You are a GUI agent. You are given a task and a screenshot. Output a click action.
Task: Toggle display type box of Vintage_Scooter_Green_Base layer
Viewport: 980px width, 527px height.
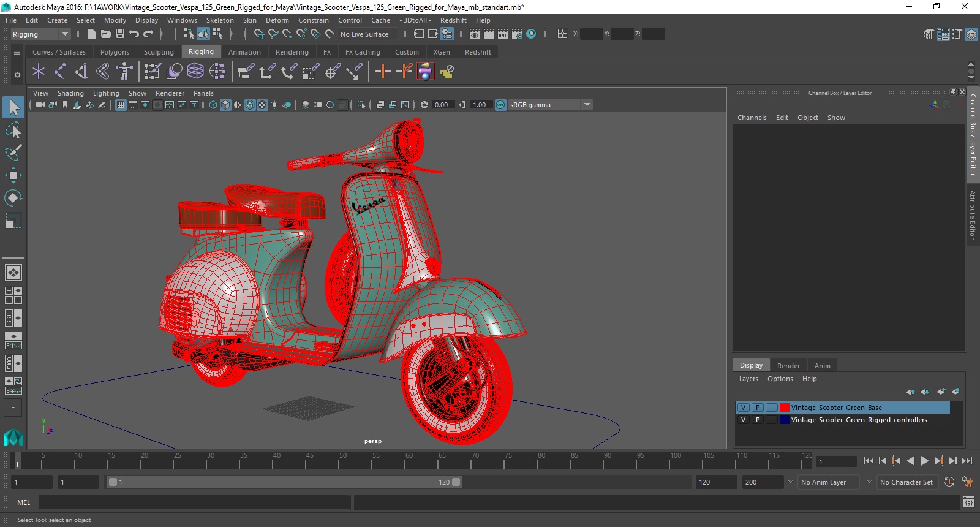click(x=772, y=408)
